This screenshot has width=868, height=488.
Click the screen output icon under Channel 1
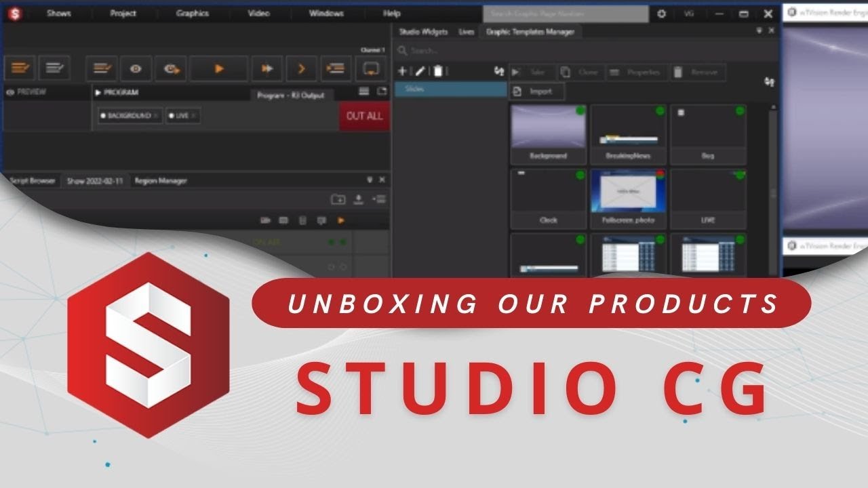(370, 68)
